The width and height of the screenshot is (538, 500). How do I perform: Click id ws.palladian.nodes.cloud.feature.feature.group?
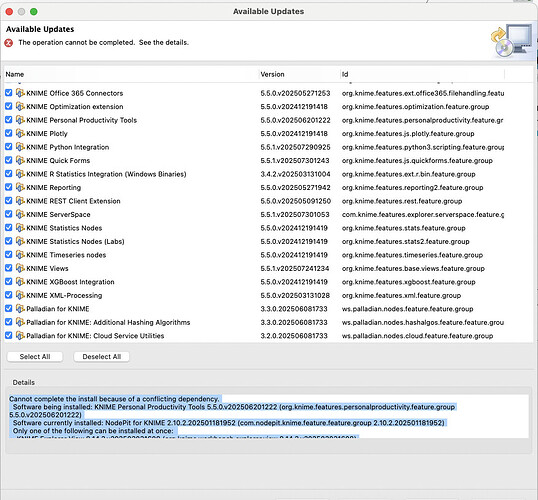click(417, 336)
